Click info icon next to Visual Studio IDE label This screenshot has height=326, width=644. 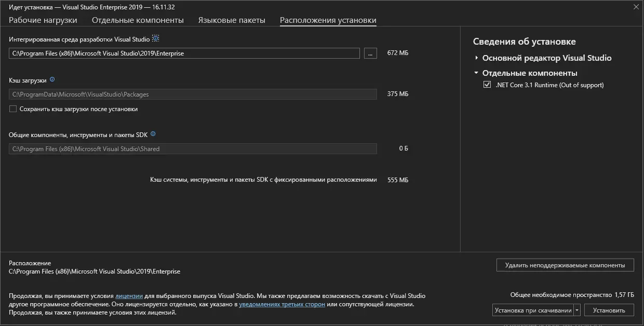(x=155, y=39)
